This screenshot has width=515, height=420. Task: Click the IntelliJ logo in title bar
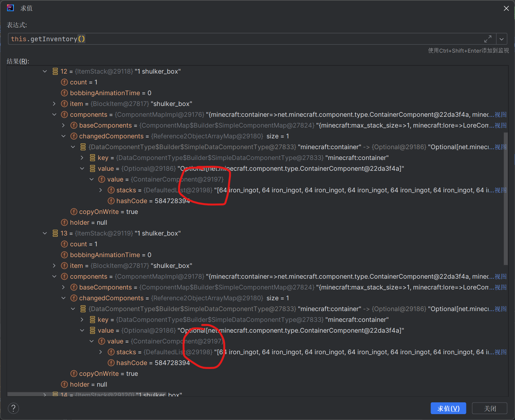pos(10,8)
